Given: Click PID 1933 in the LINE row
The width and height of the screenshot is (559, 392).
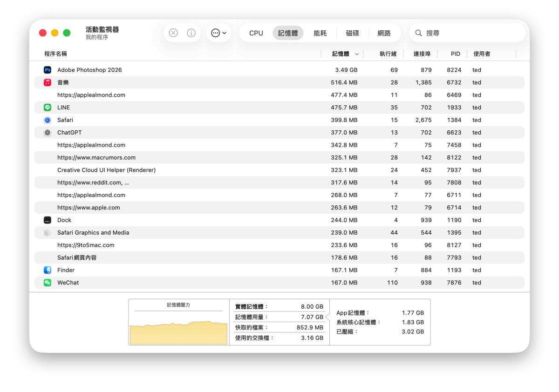Looking at the screenshot, I should [x=454, y=108].
